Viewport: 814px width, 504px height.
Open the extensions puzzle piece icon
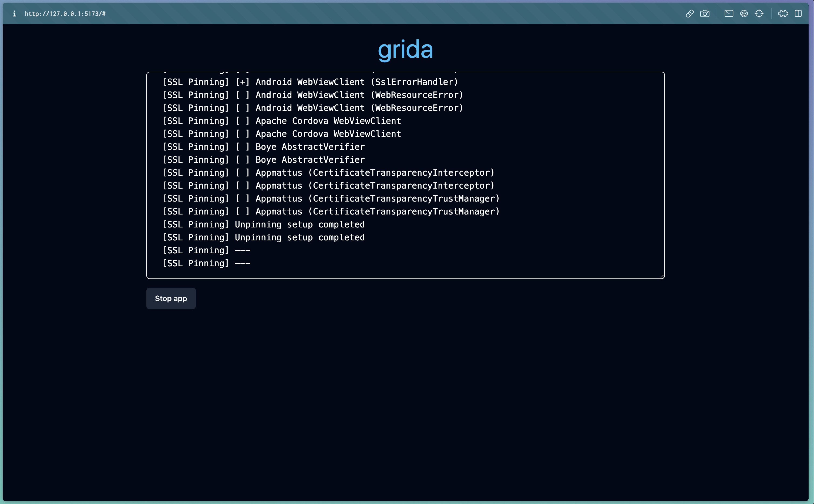click(783, 14)
